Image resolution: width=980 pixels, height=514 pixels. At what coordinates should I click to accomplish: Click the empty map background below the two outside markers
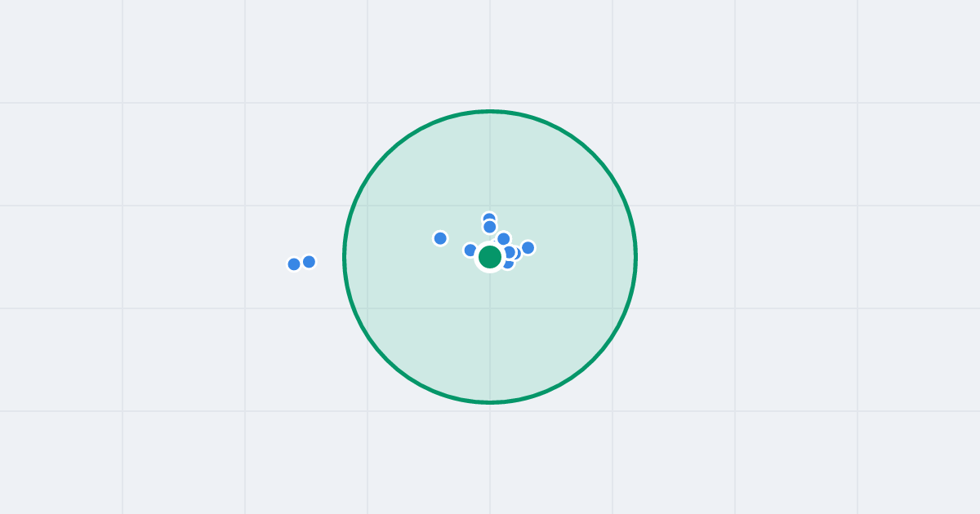point(302,351)
